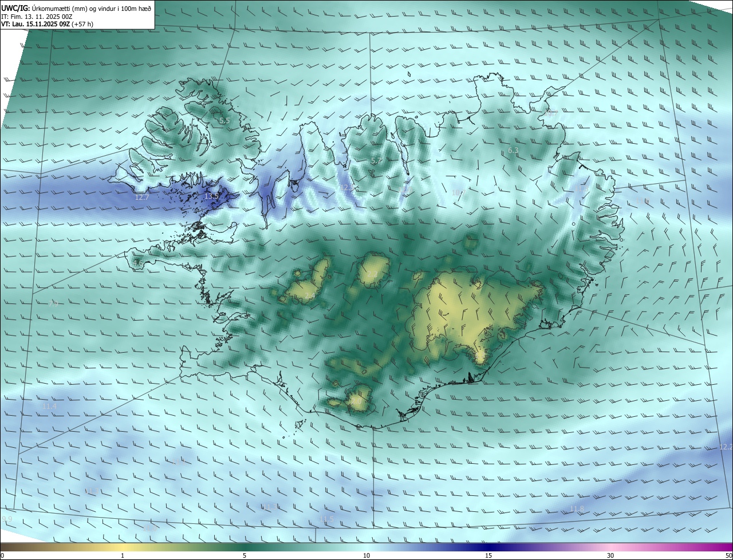Click the 5.5 value in the Westfjords

224,121
